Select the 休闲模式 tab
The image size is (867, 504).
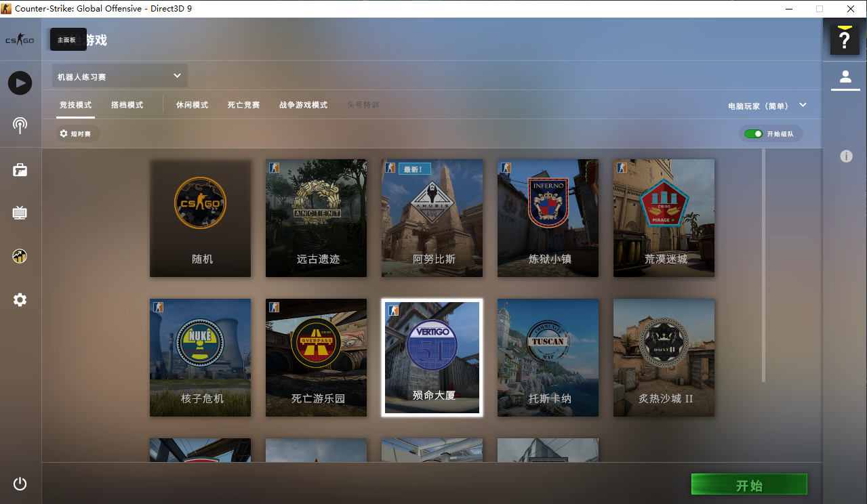point(192,106)
